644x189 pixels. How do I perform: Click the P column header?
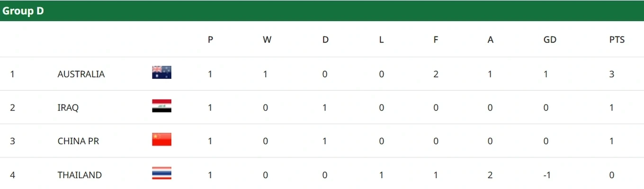point(211,40)
